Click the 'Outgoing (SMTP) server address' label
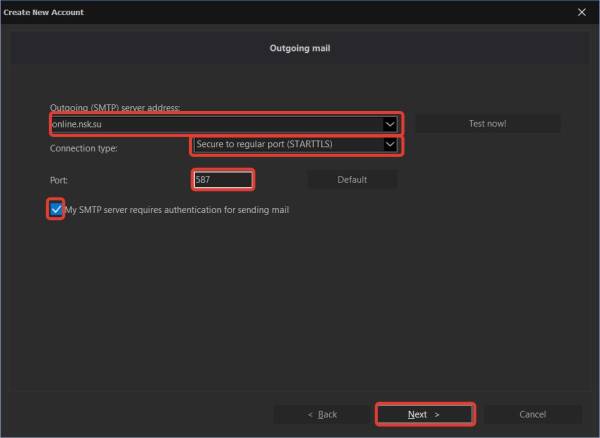 coord(115,108)
